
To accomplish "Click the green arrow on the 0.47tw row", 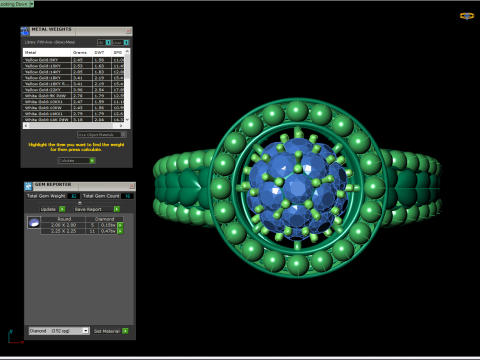I will point(120,231).
